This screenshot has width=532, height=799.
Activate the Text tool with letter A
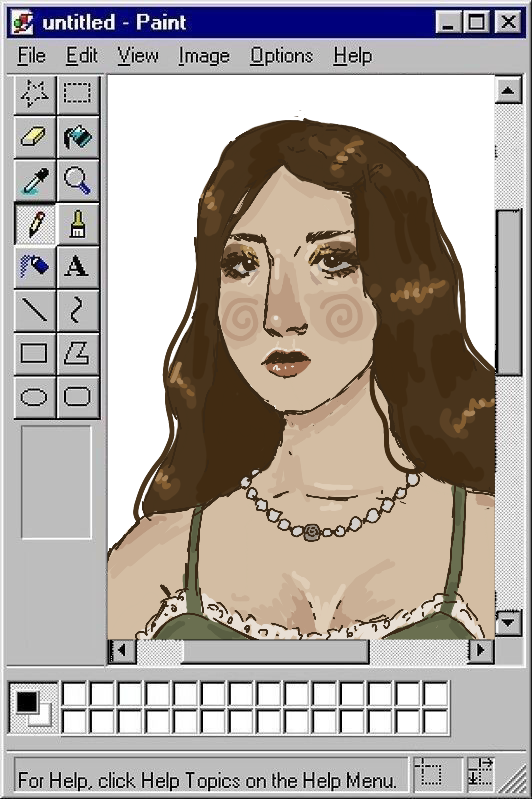78,268
